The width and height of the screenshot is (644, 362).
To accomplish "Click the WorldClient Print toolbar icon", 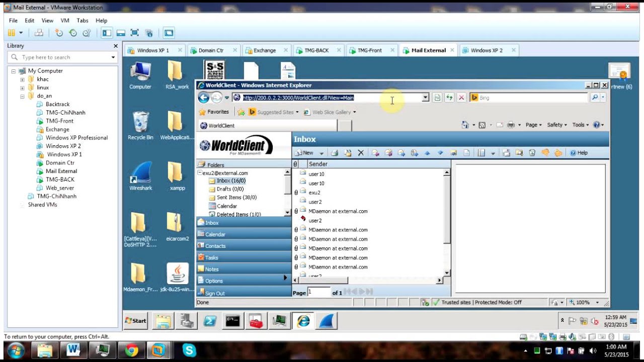I will coord(335,153).
